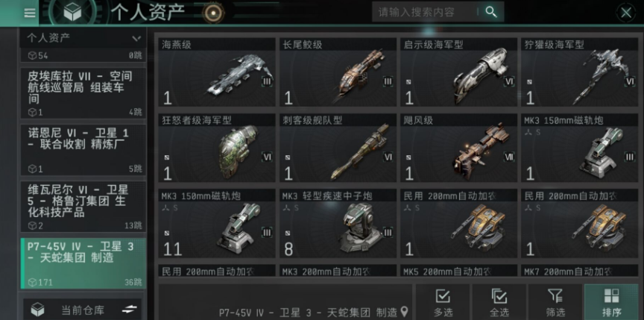Toggle 全选 select-all checkbox
Screen dimensions: 644x320
499,302
